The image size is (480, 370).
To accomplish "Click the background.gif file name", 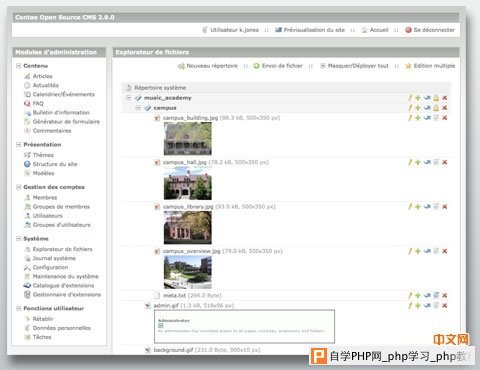I will pos(173,350).
